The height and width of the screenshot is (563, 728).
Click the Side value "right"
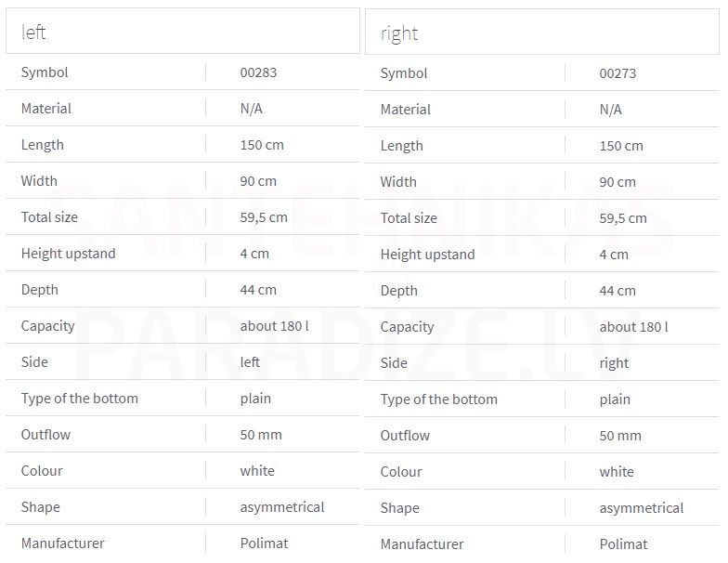614,363
